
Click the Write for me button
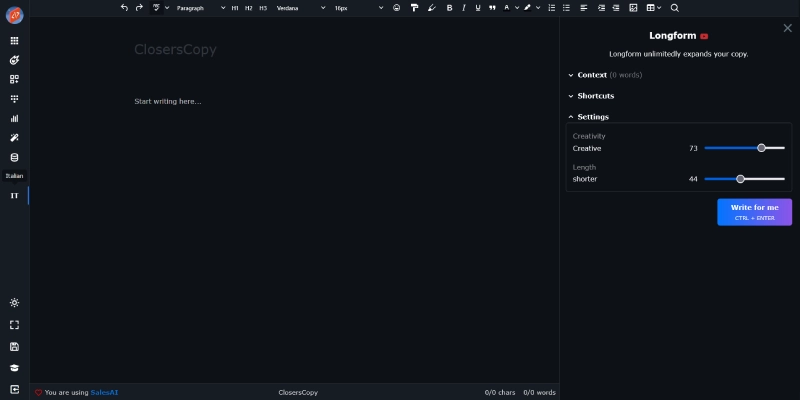(x=755, y=212)
